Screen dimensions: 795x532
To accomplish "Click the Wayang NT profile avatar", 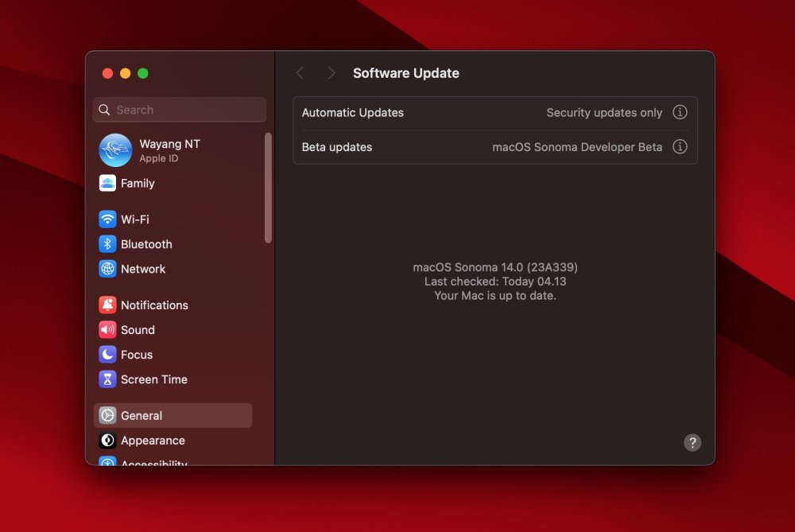I will [x=115, y=150].
